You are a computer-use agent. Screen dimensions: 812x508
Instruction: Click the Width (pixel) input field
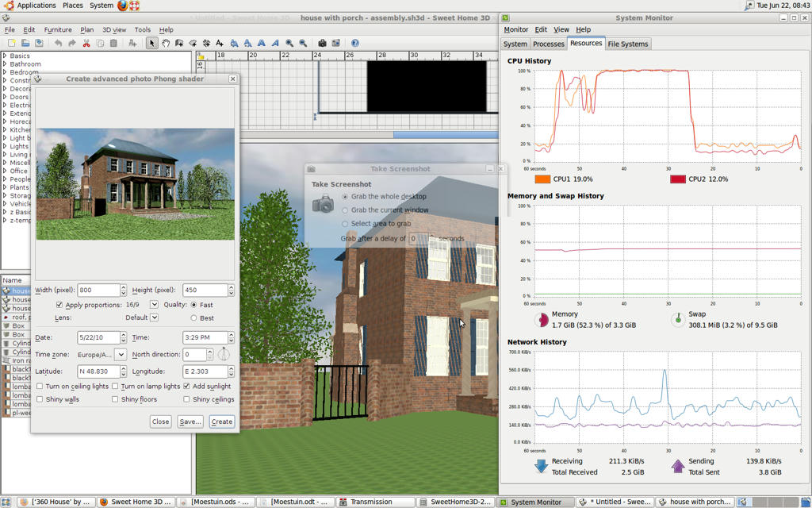coord(99,291)
